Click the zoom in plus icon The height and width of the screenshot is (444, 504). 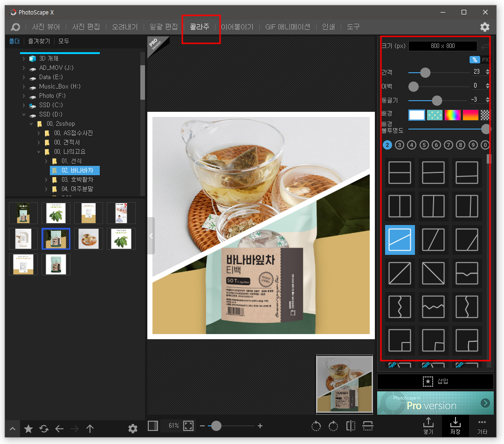click(260, 426)
